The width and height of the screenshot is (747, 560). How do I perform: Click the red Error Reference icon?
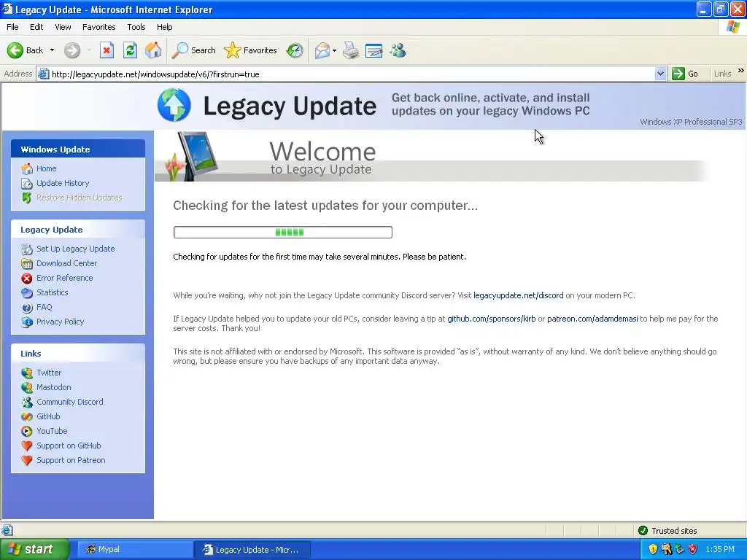click(27, 278)
